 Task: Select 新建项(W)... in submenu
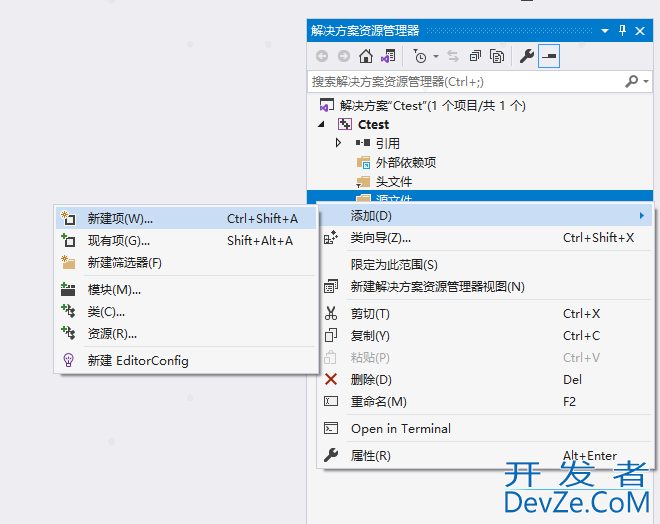[x=186, y=218]
